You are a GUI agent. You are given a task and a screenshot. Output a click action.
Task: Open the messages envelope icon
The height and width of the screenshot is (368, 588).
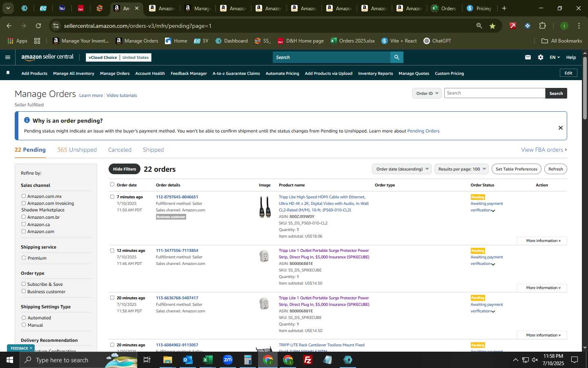(x=528, y=57)
